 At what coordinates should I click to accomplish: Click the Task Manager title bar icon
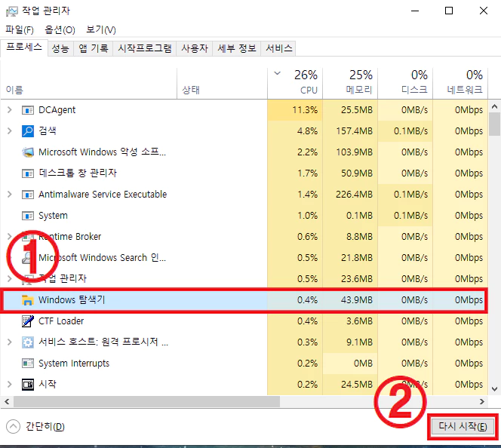[x=12, y=11]
